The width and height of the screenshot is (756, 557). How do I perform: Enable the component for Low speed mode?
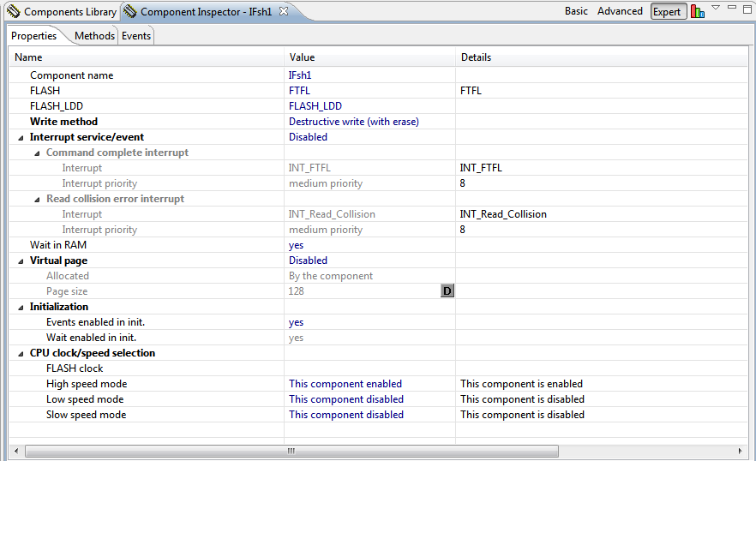tap(346, 398)
